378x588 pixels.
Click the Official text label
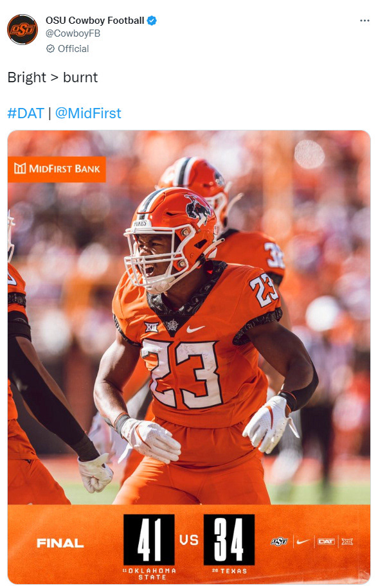click(73, 49)
